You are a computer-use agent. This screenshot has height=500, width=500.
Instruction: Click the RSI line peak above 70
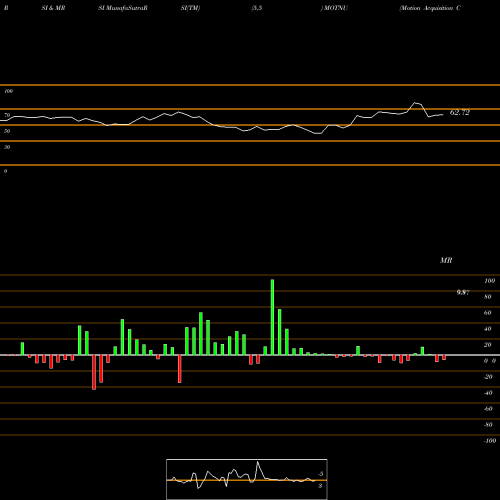tap(415, 103)
